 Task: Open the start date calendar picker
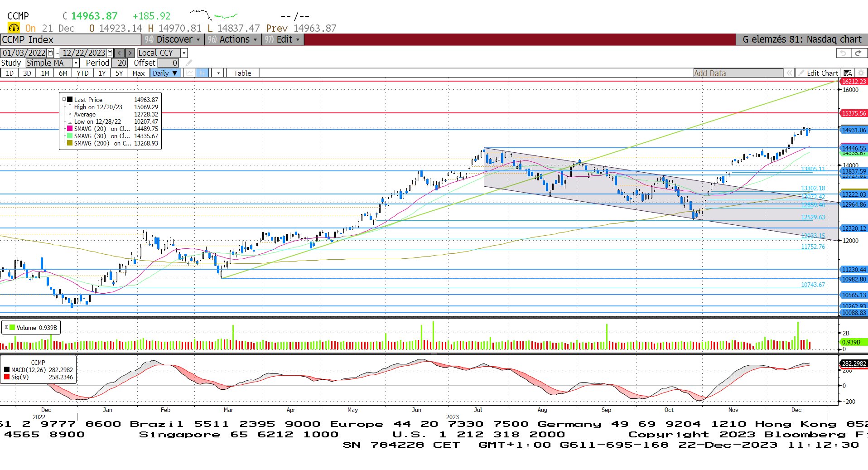coord(50,53)
